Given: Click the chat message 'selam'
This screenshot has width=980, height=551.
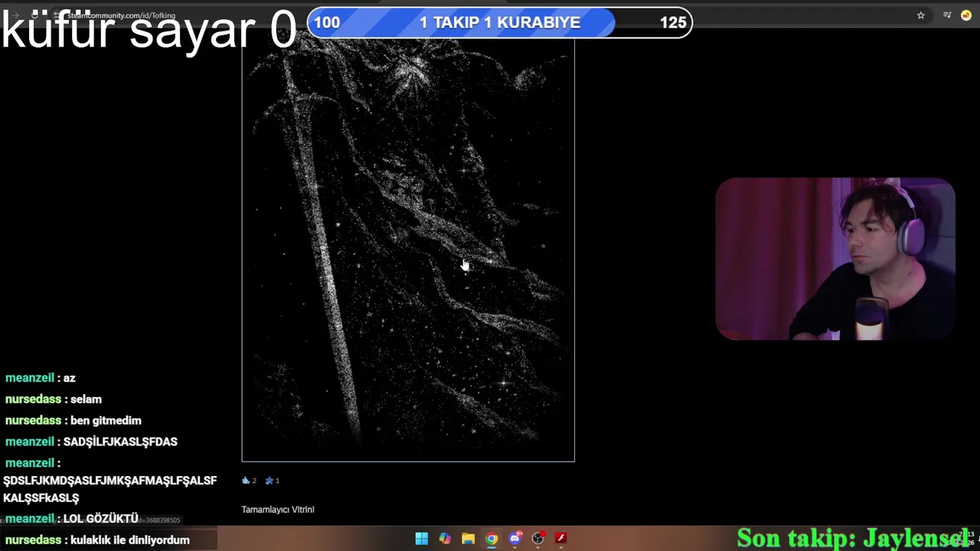Looking at the screenshot, I should pyautogui.click(x=86, y=399).
